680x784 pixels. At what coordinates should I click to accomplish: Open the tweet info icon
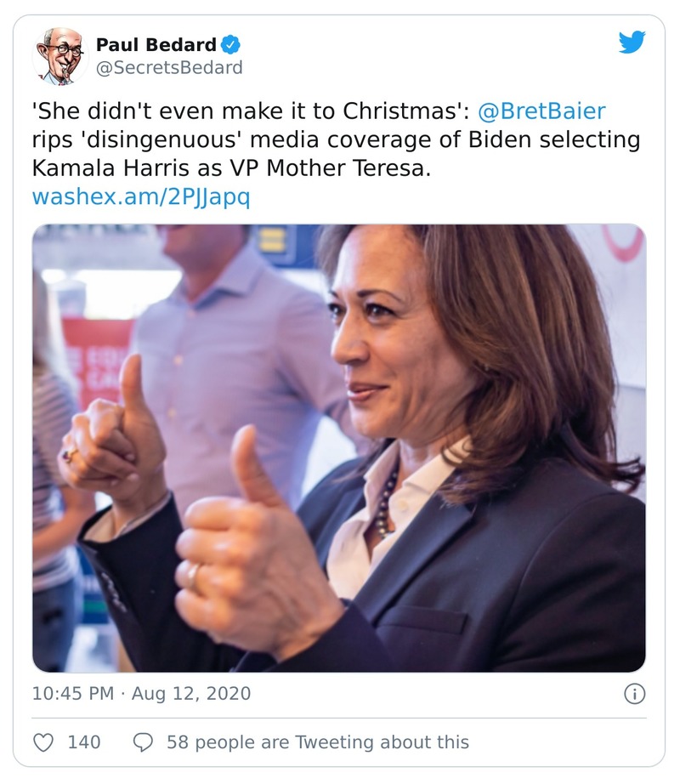(634, 694)
